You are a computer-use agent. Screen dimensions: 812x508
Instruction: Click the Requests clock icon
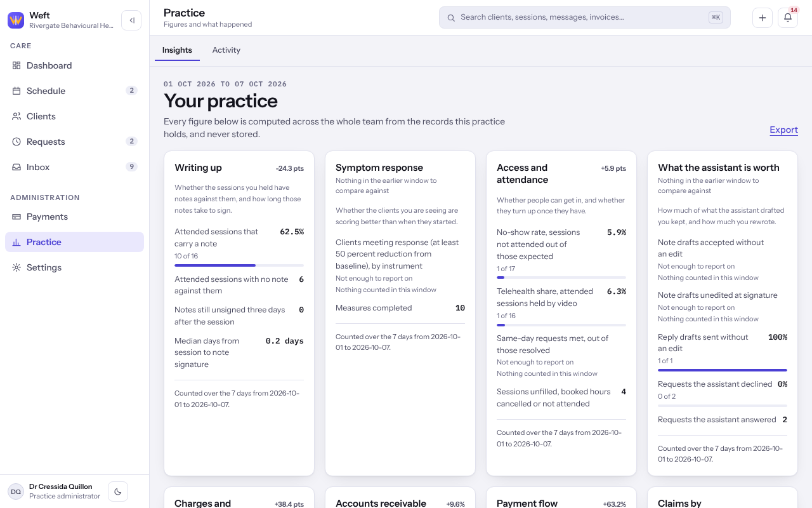click(16, 142)
